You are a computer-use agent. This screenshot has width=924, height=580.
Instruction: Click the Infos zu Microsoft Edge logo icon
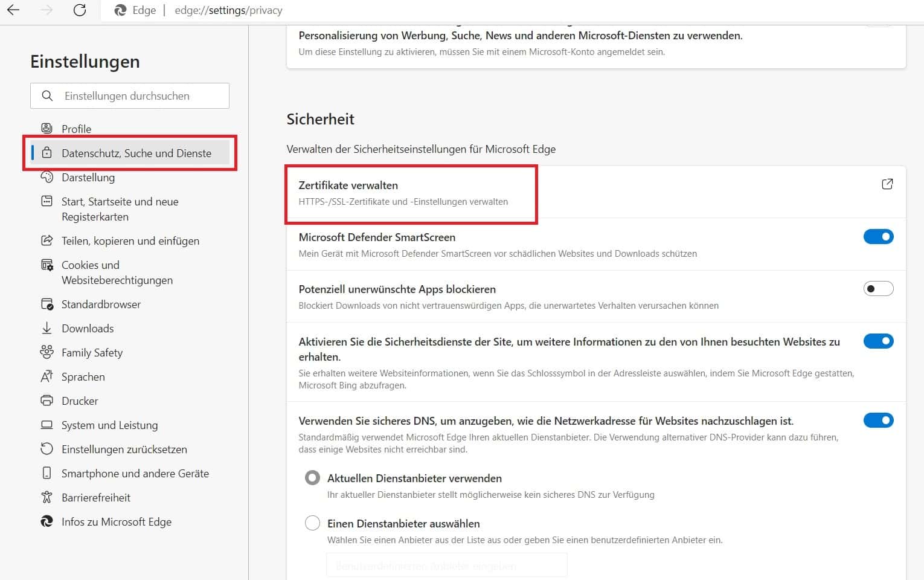[x=47, y=521]
